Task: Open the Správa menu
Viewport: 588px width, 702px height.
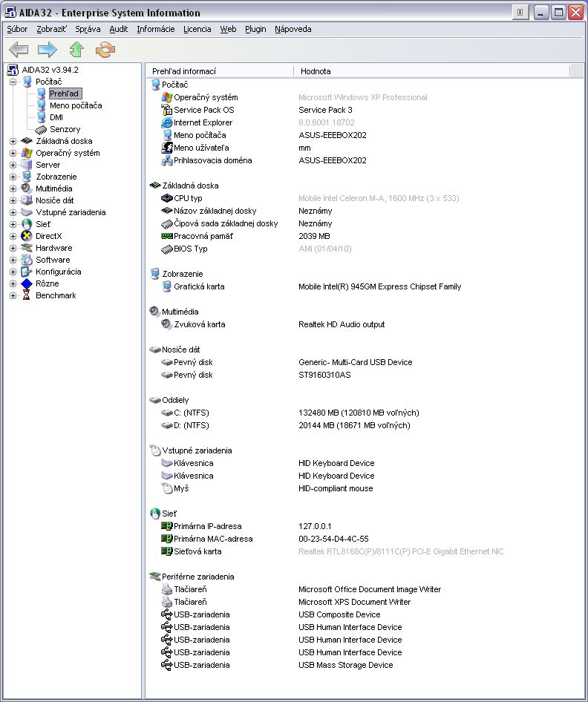Action: click(88, 29)
